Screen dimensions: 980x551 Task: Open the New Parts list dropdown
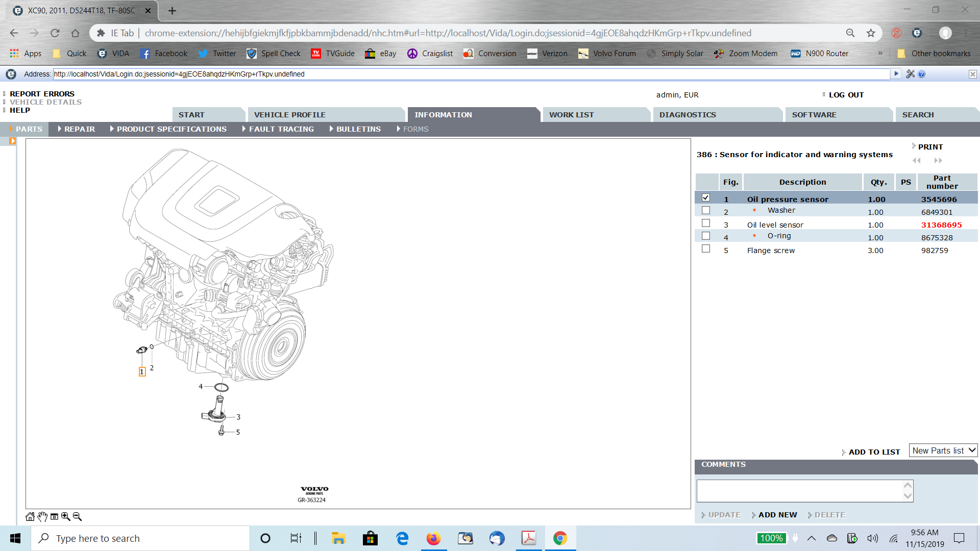click(x=943, y=450)
